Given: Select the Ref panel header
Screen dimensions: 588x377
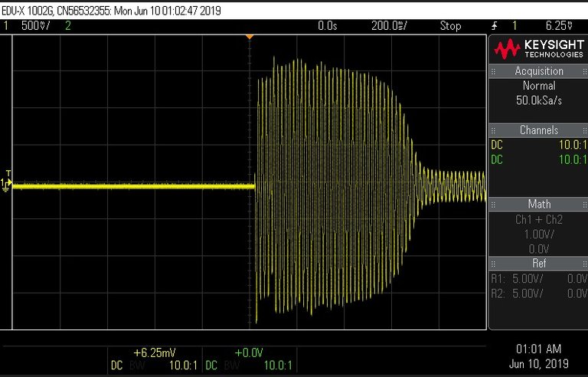Looking at the screenshot, I should click(538, 264).
